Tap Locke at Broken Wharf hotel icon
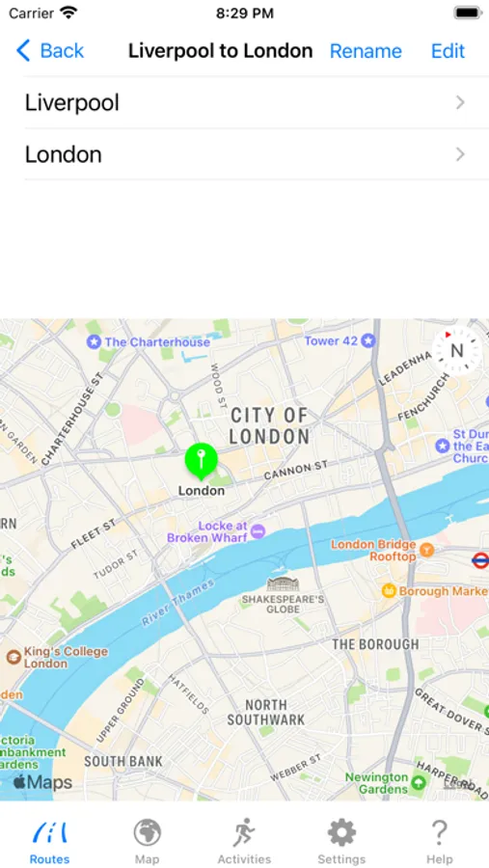Image resolution: width=489 pixels, height=868 pixels. point(258,532)
